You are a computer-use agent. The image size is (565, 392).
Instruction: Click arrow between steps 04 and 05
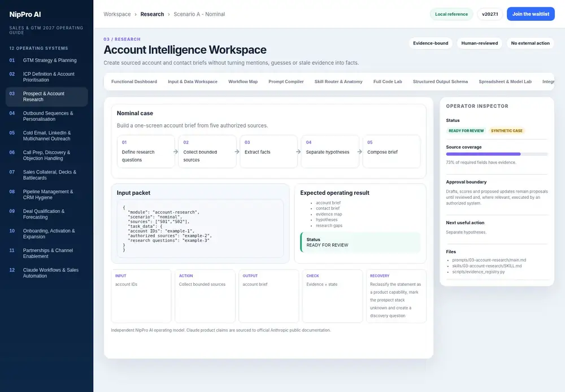[359, 152]
